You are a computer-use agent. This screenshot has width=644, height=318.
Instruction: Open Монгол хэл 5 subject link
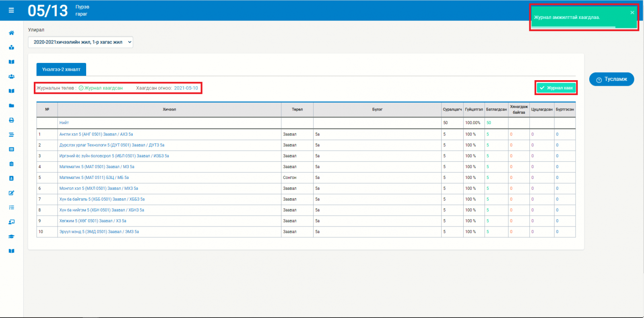(x=99, y=189)
